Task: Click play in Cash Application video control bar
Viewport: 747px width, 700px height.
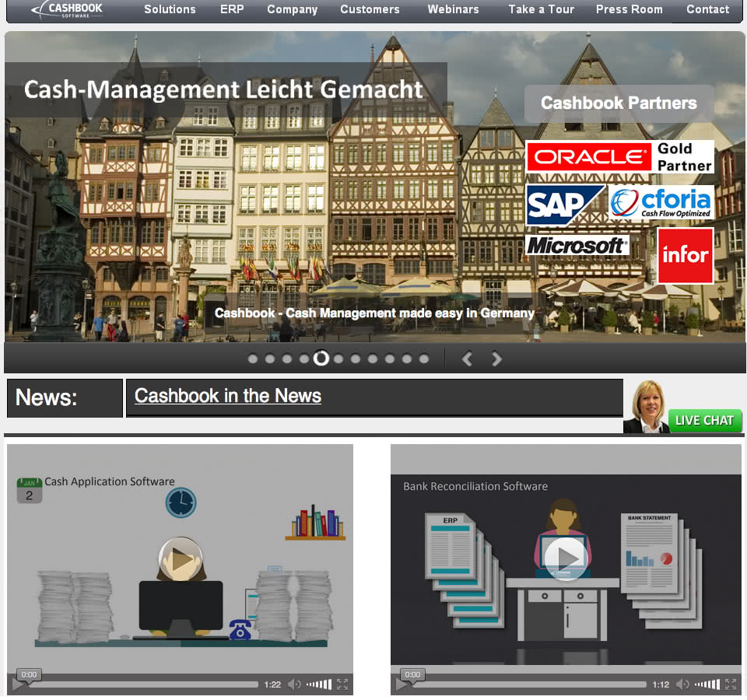Action: (x=18, y=684)
